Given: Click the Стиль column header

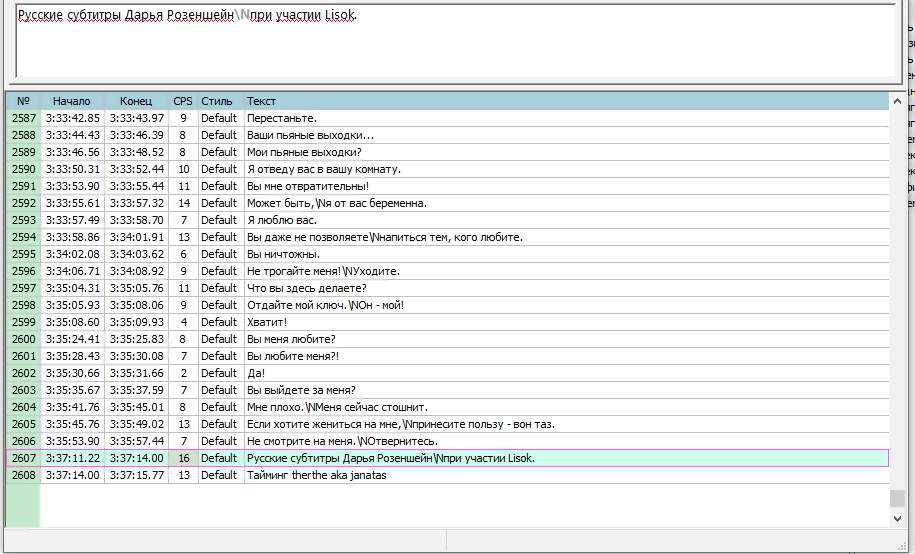Looking at the screenshot, I should point(217,101).
